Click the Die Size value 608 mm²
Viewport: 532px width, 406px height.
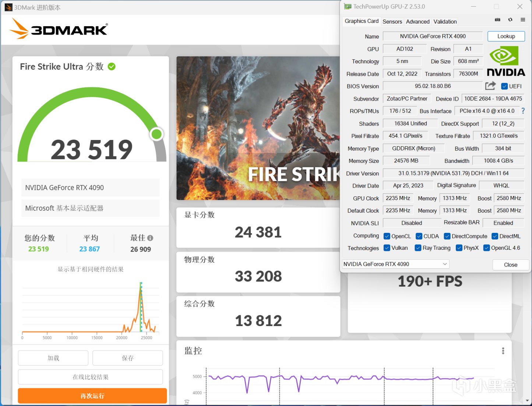coord(468,61)
